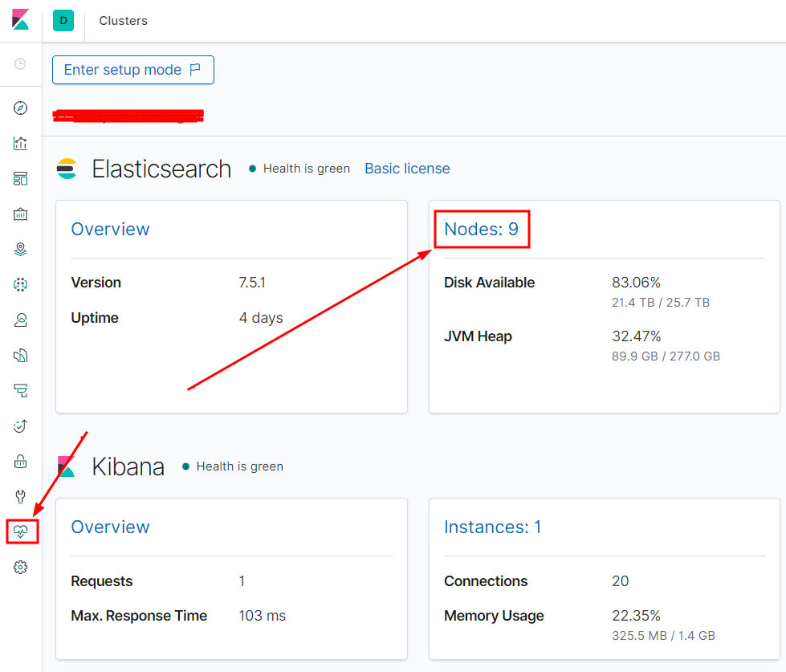Click the Kibana logo home icon
786x672 pixels.
click(21, 20)
